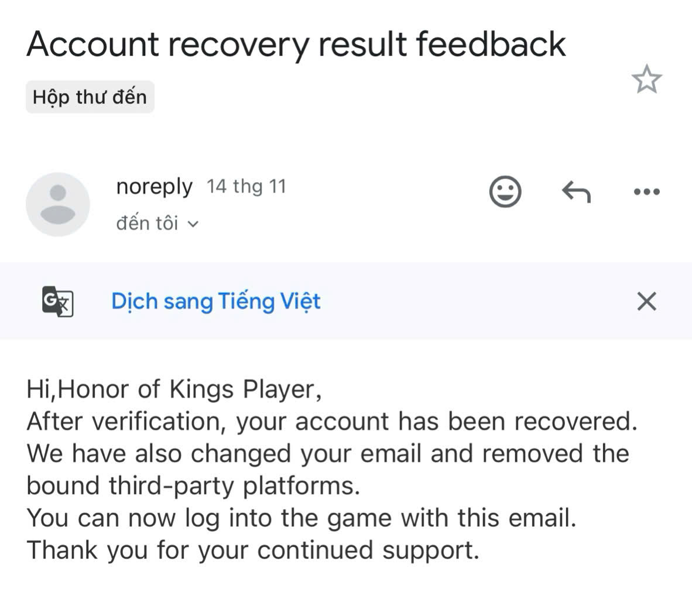The image size is (692, 616).
Task: Expand recipient details chevron
Action: pyautogui.click(x=193, y=224)
